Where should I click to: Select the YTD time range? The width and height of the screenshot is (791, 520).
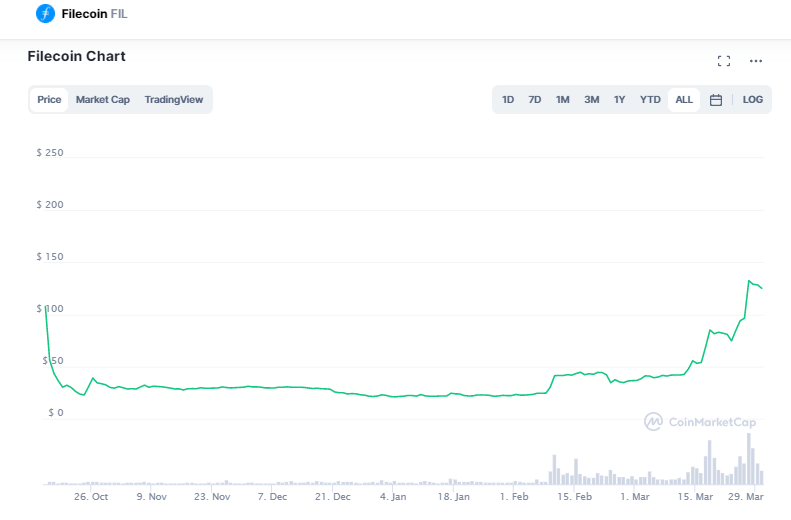coord(650,99)
